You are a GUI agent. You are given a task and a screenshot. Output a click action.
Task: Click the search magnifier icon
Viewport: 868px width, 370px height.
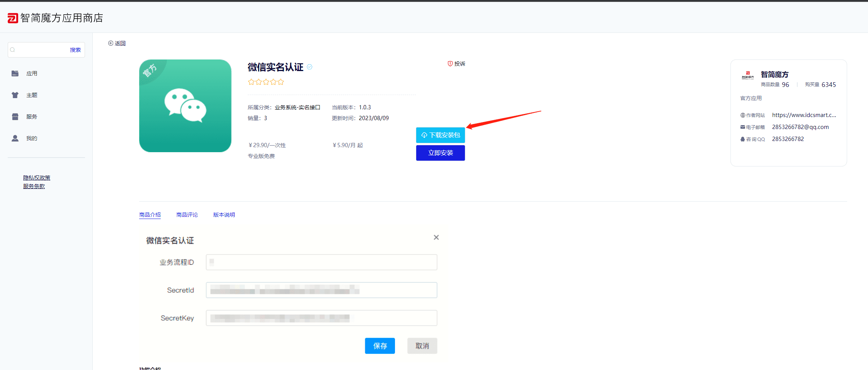coord(12,50)
